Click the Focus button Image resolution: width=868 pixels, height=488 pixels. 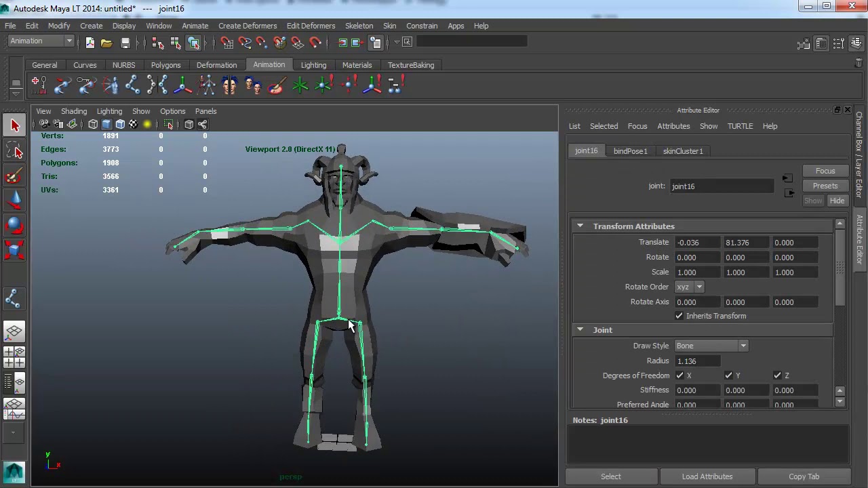[x=825, y=171]
